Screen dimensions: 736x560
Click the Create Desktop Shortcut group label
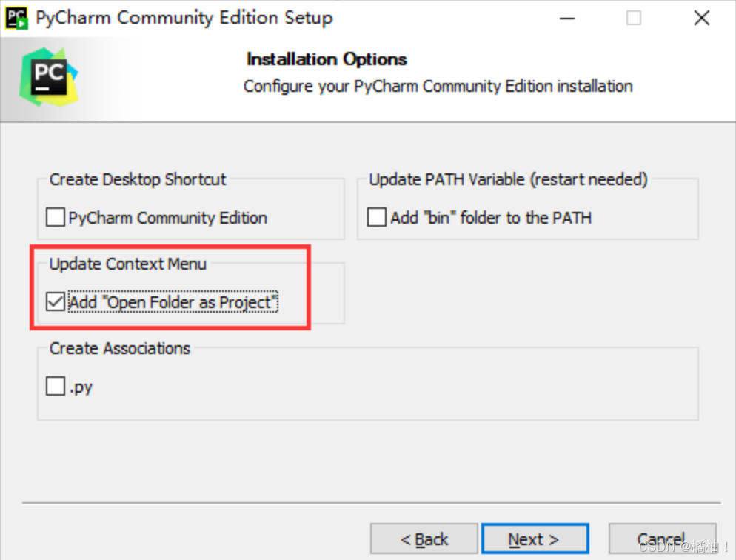tap(138, 179)
